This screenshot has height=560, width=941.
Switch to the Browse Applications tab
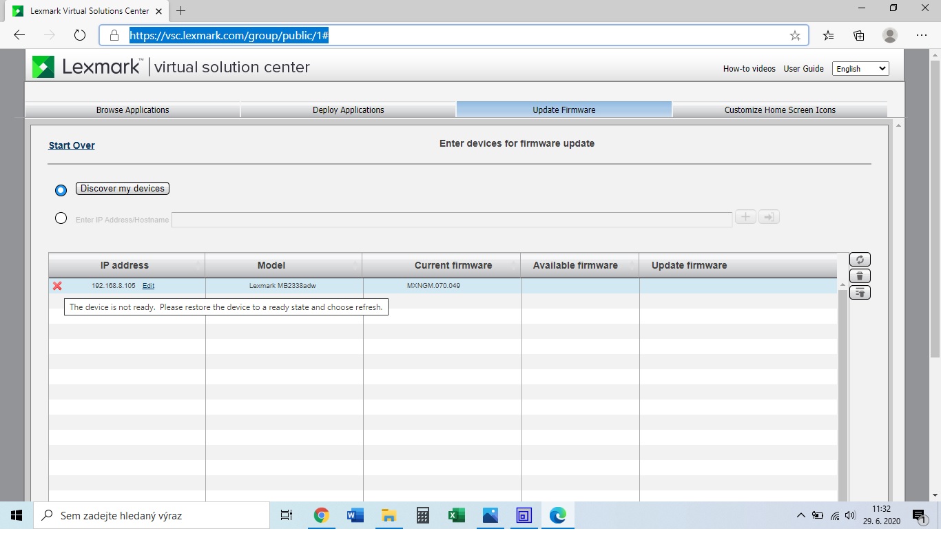click(132, 110)
